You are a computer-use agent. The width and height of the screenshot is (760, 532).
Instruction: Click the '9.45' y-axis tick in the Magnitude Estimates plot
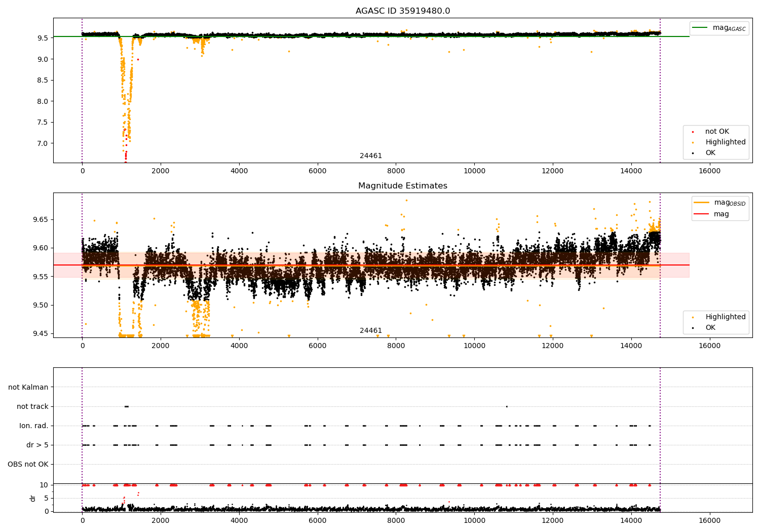41,333
